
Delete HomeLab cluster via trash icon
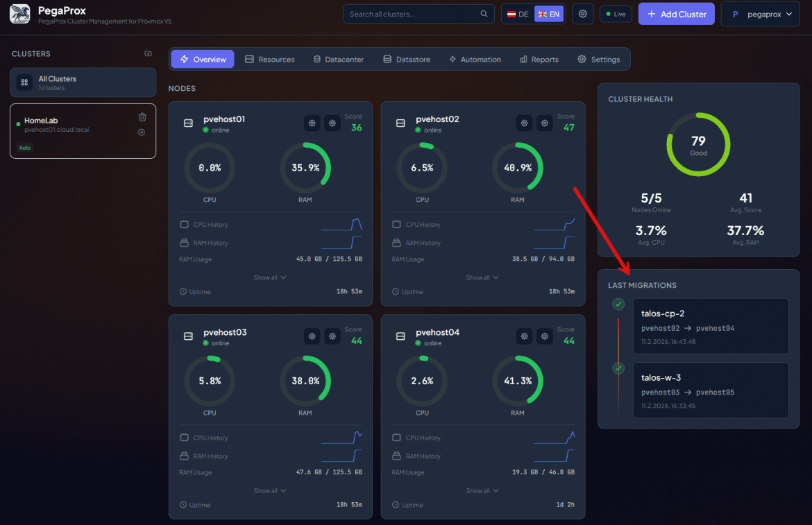pos(142,117)
